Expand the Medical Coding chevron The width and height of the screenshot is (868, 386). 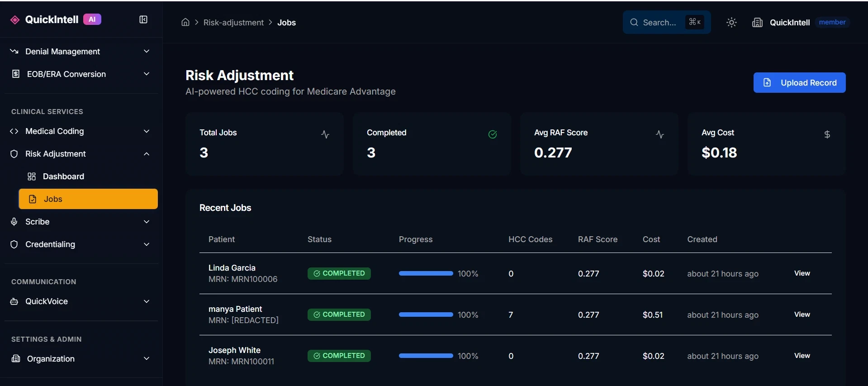(x=147, y=131)
